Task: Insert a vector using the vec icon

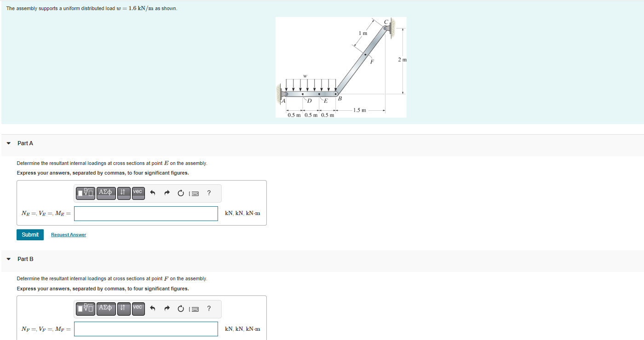Action: [138, 193]
